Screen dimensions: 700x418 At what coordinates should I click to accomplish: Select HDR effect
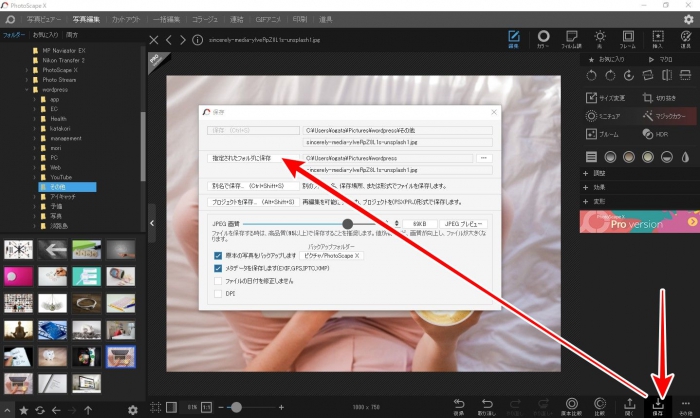655,134
